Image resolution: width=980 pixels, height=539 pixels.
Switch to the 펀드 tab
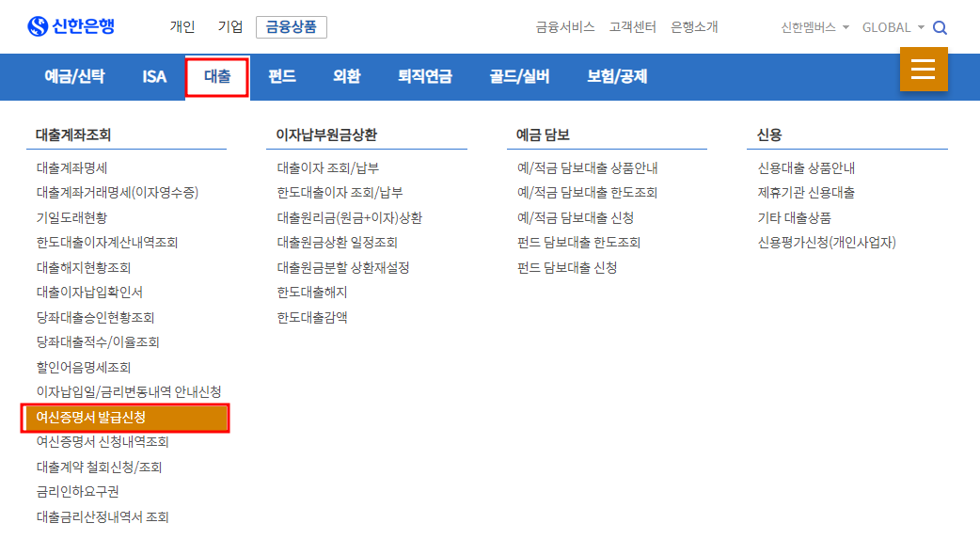[282, 76]
